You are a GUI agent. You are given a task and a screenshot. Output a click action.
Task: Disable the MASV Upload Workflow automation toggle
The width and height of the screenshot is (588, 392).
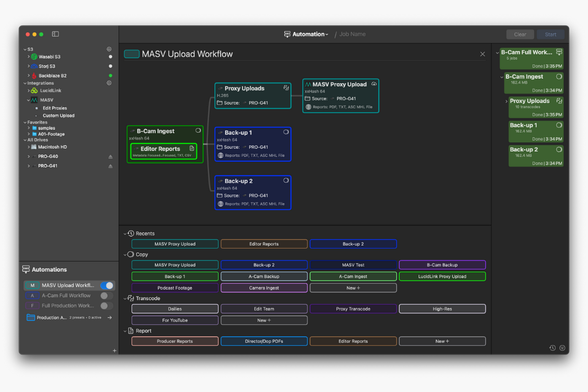(x=107, y=285)
